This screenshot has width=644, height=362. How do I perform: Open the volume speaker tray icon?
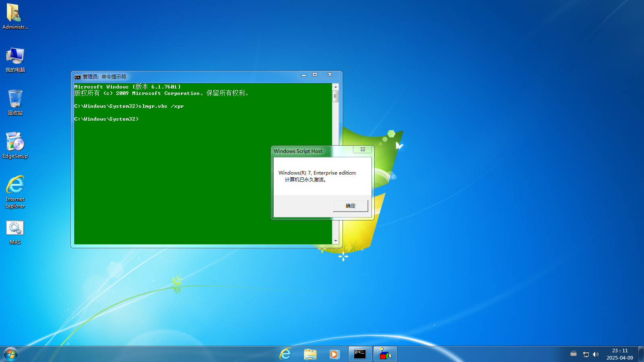coord(596,354)
